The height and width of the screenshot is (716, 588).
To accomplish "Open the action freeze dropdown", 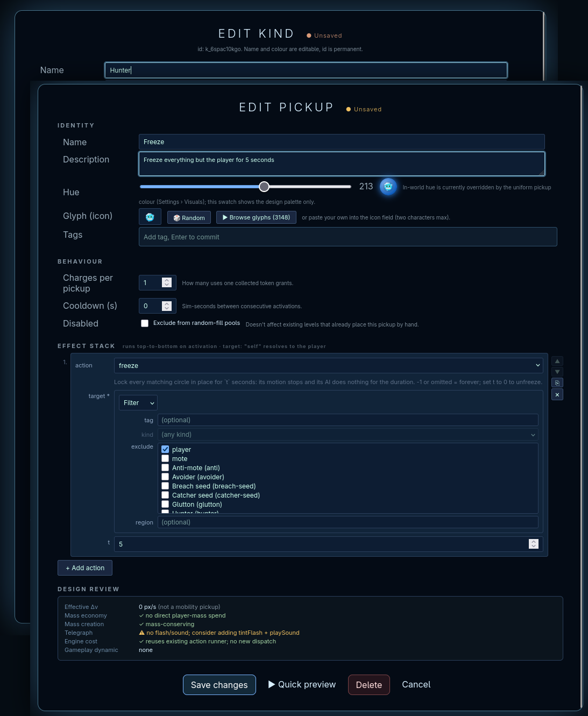I will [x=329, y=365].
